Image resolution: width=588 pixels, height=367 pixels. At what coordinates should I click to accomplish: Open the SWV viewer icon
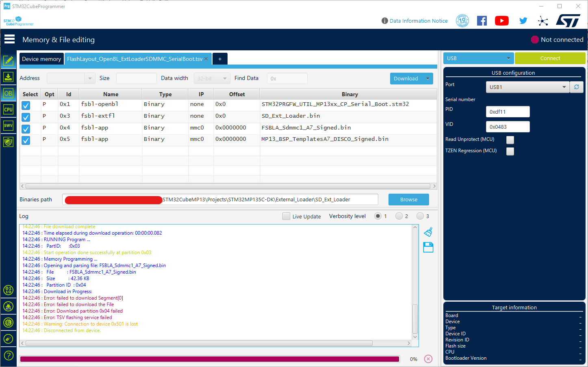[8, 125]
